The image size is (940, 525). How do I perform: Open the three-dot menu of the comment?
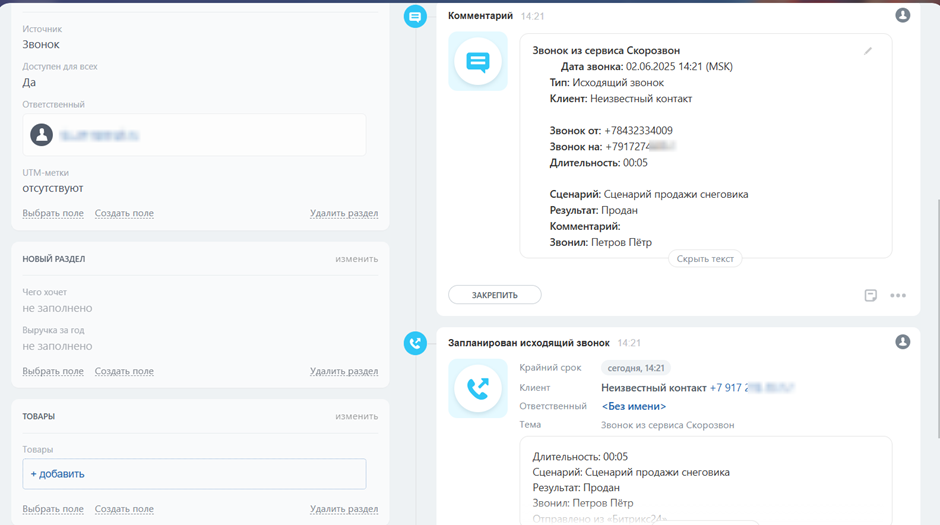898,295
